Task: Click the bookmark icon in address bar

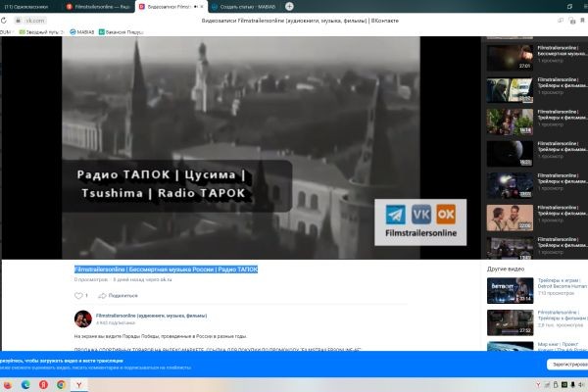Action: coord(582,21)
